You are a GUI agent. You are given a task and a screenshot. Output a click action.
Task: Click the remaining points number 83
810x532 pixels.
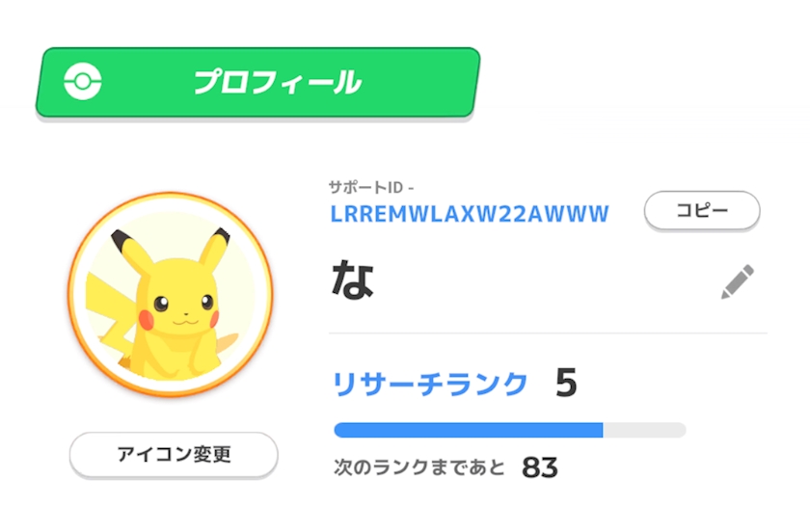click(x=540, y=467)
